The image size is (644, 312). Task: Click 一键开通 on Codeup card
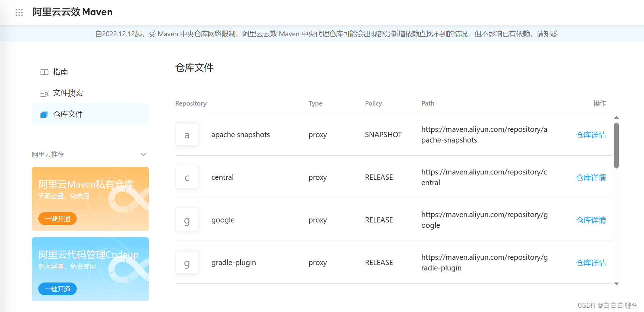point(58,289)
